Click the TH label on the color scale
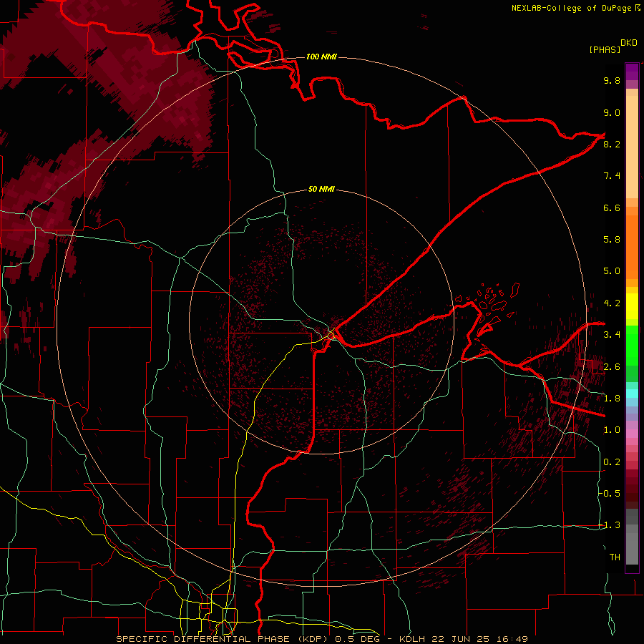 [615, 557]
